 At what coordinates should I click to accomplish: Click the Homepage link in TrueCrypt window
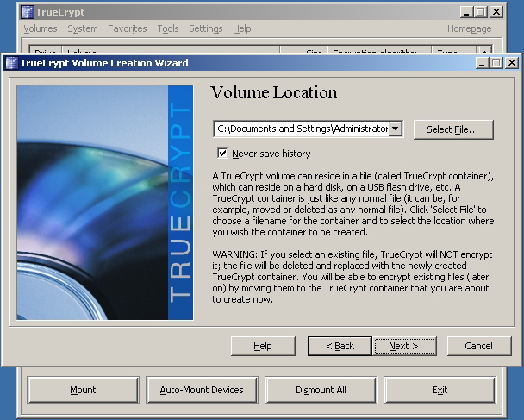coord(469,28)
